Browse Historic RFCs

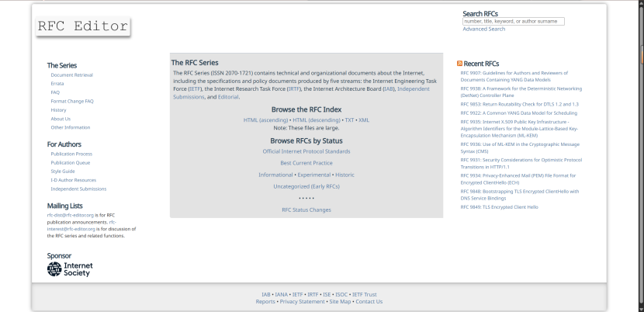pyautogui.click(x=345, y=175)
